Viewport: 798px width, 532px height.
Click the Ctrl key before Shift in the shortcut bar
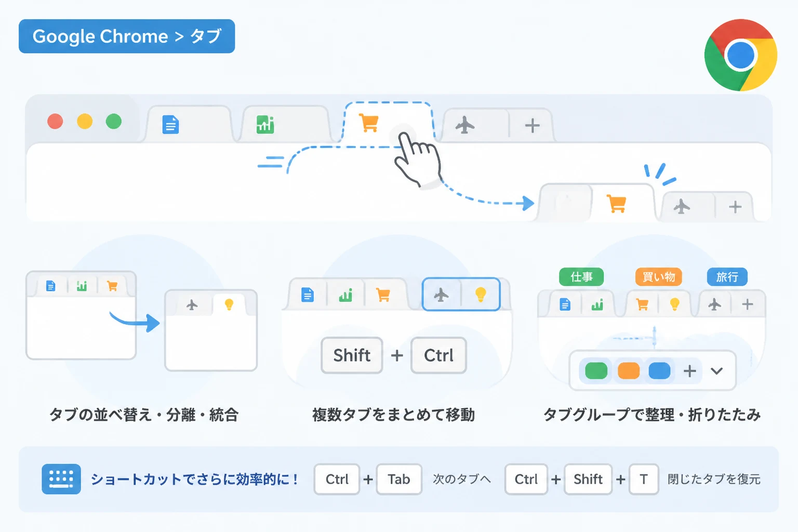(x=526, y=479)
